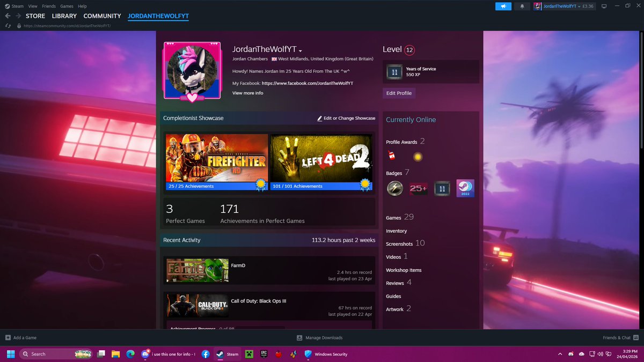644x362 pixels.
Task: Open the Steam menu
Action: [x=18, y=6]
